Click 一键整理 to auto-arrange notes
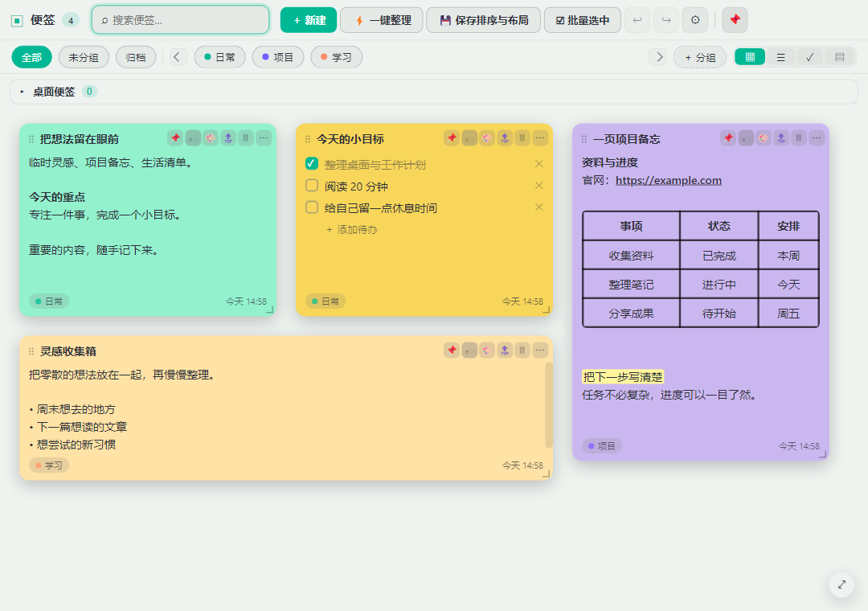The width and height of the screenshot is (868, 611). point(382,20)
